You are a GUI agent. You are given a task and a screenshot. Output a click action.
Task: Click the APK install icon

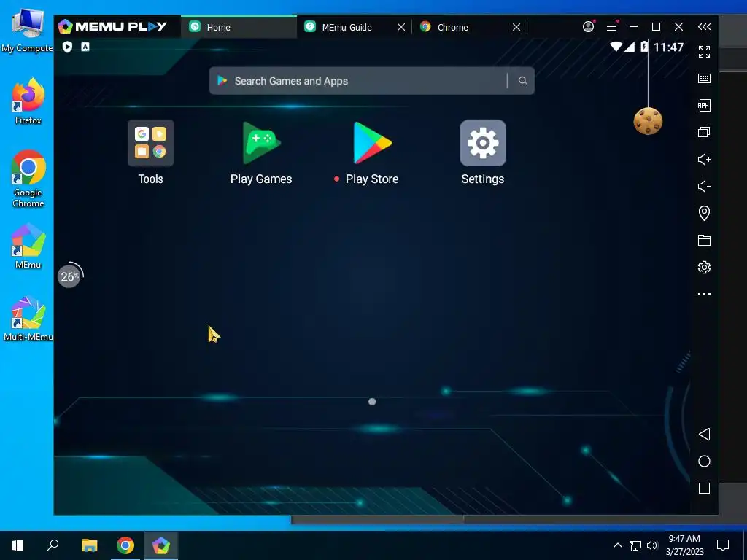click(x=704, y=105)
